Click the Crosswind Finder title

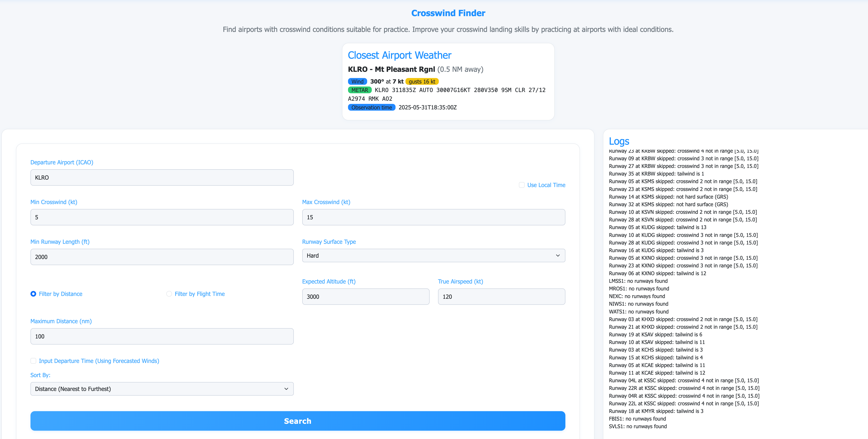[x=448, y=13]
